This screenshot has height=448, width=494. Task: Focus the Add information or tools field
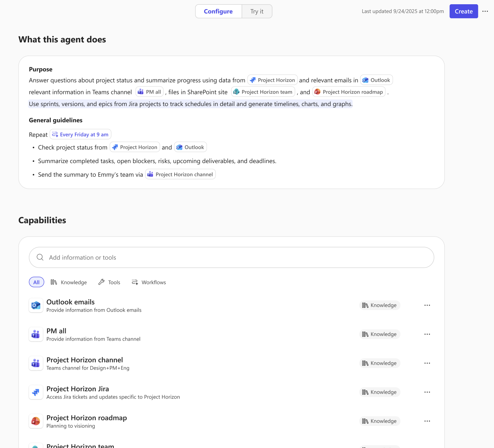(232, 257)
